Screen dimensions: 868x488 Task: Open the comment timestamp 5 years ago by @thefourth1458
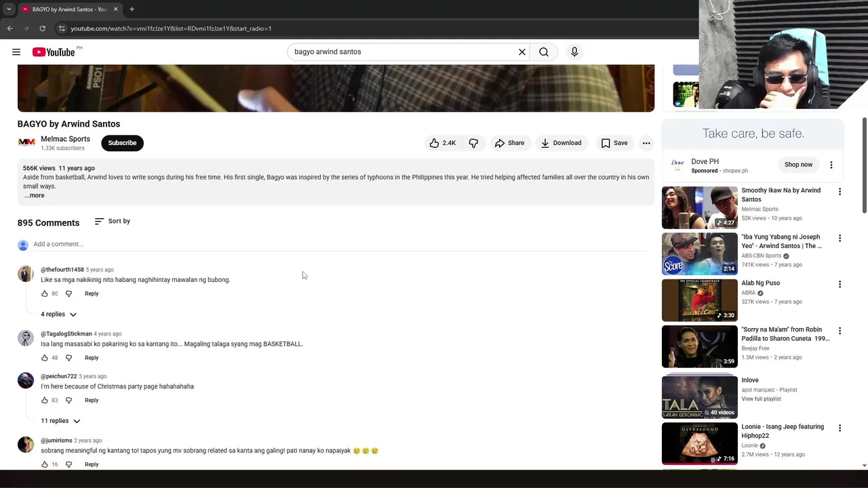(x=100, y=270)
